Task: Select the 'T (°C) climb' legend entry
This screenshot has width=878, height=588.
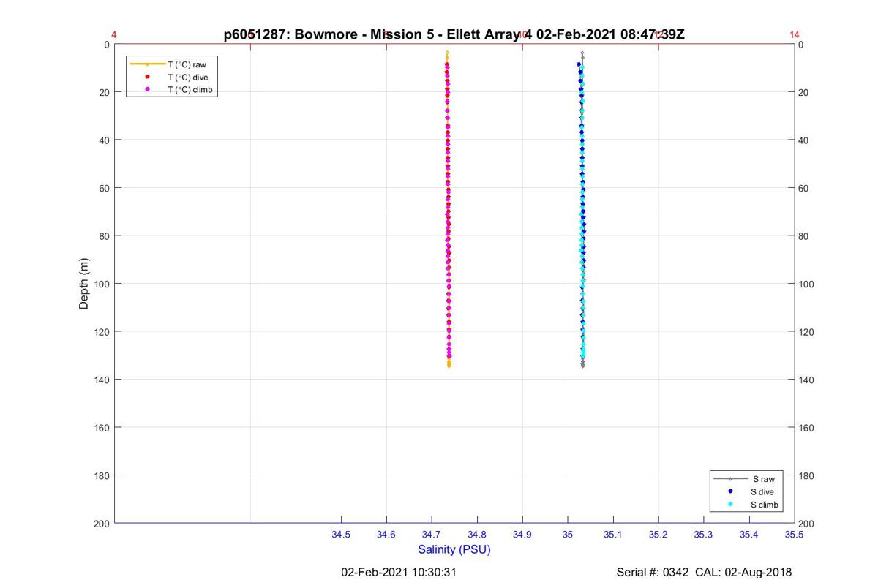Action: (x=172, y=89)
